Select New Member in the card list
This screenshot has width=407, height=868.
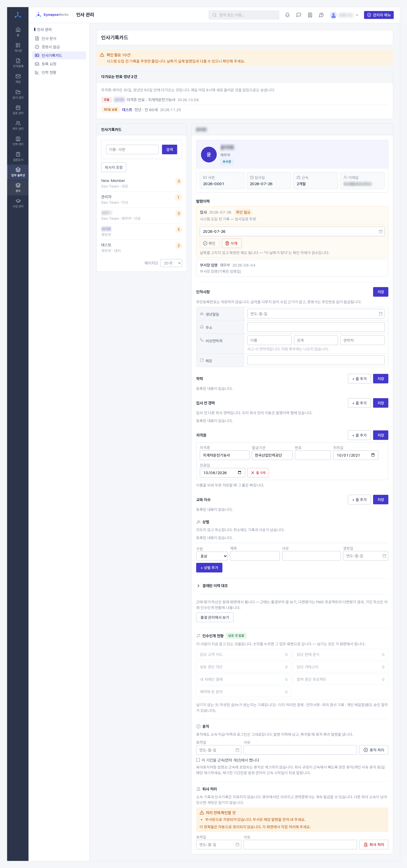(142, 183)
